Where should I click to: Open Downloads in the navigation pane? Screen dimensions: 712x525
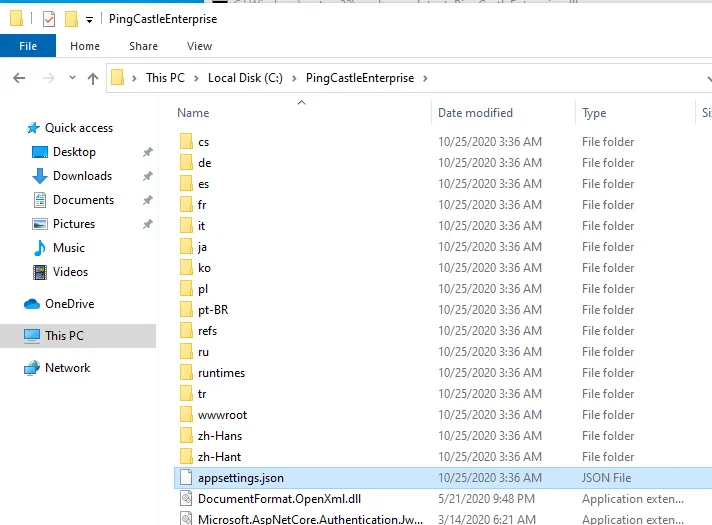pyautogui.click(x=82, y=176)
